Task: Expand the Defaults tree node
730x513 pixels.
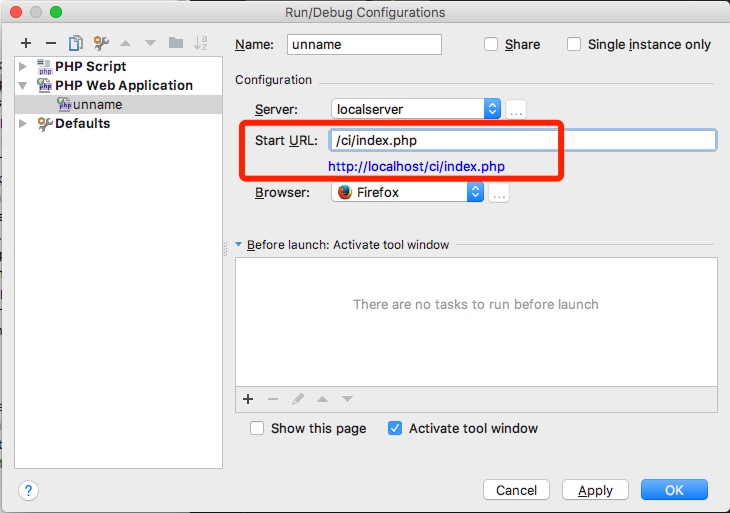Action: coord(22,123)
